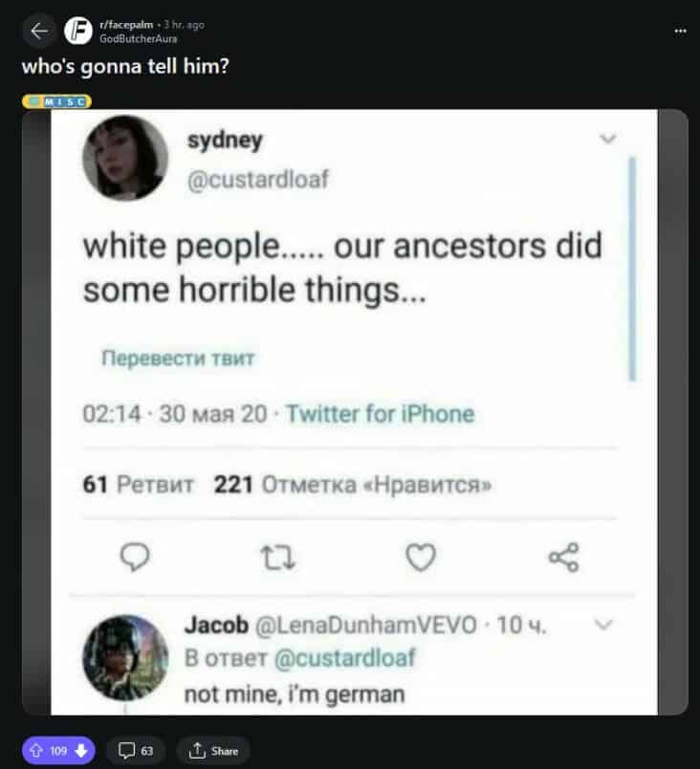Click the reply bubble icon in the tweet
Viewport: 700px width, 769px height.
pos(135,558)
